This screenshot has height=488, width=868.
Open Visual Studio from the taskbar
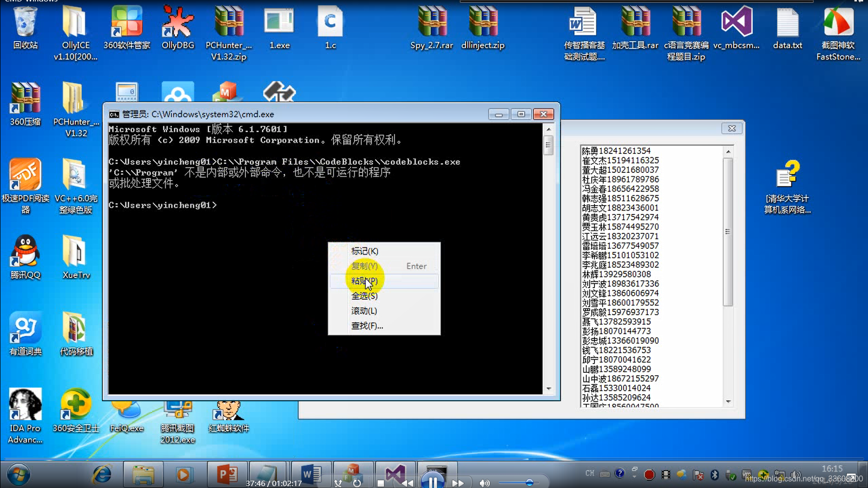click(x=395, y=474)
